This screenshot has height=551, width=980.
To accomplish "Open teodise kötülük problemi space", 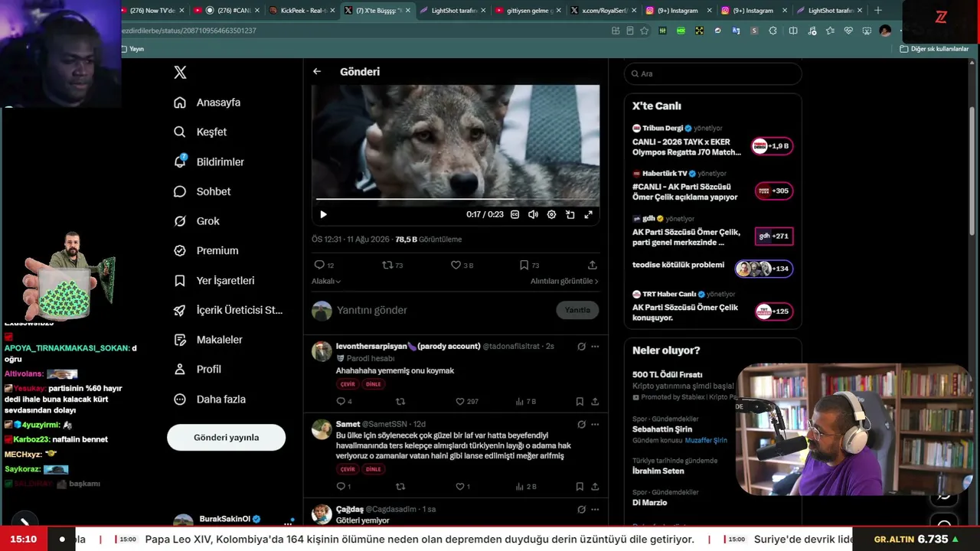I will click(x=713, y=268).
